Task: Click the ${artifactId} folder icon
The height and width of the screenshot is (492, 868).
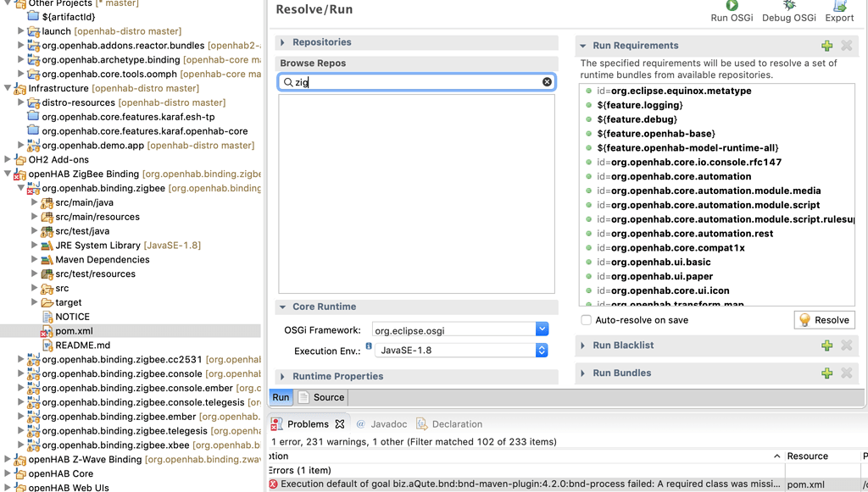Action: pos(33,16)
